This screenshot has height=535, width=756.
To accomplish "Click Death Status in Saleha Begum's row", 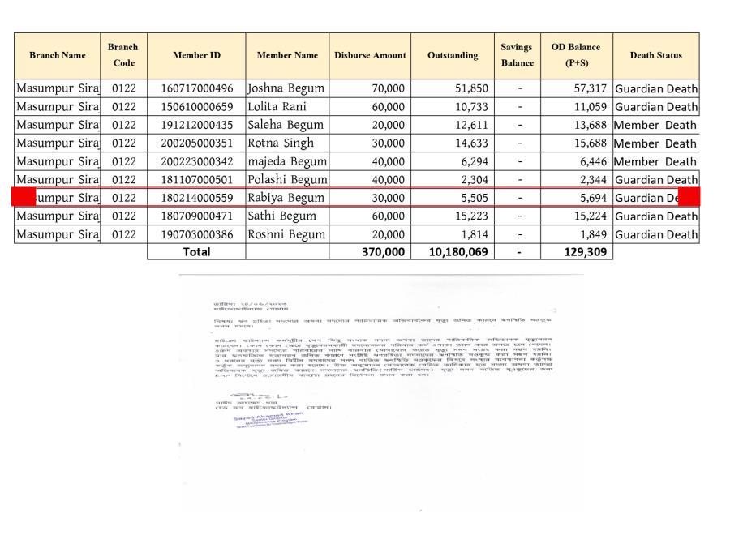I will [655, 126].
